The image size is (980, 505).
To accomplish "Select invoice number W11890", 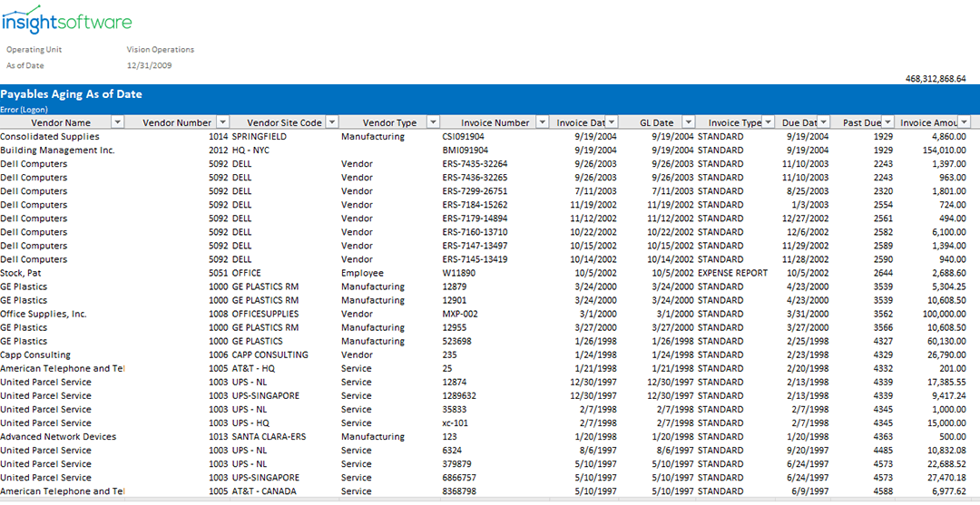I will pyautogui.click(x=459, y=273).
